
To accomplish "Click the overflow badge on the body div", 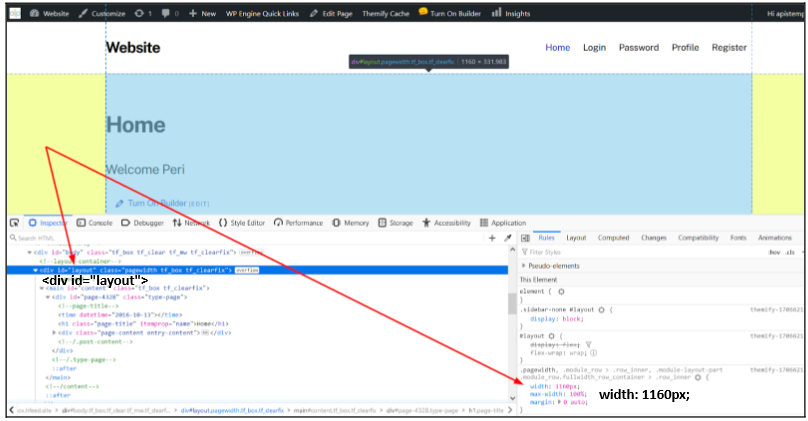I will coord(251,252).
